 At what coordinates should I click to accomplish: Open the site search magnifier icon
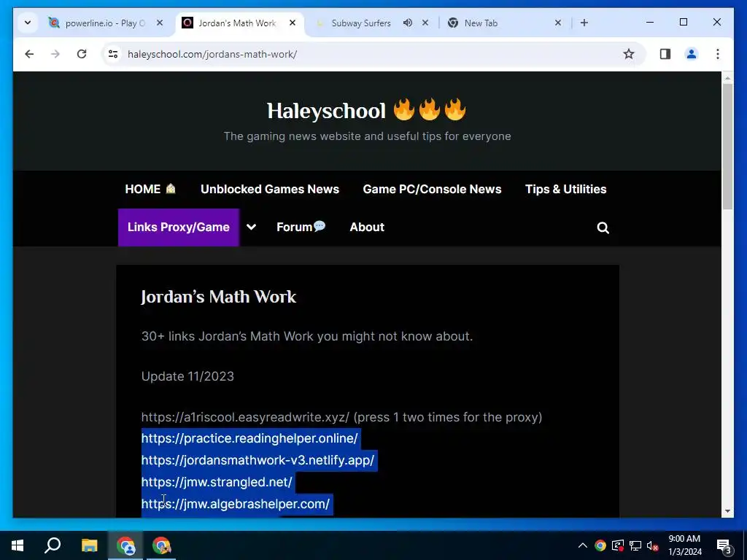(x=603, y=227)
